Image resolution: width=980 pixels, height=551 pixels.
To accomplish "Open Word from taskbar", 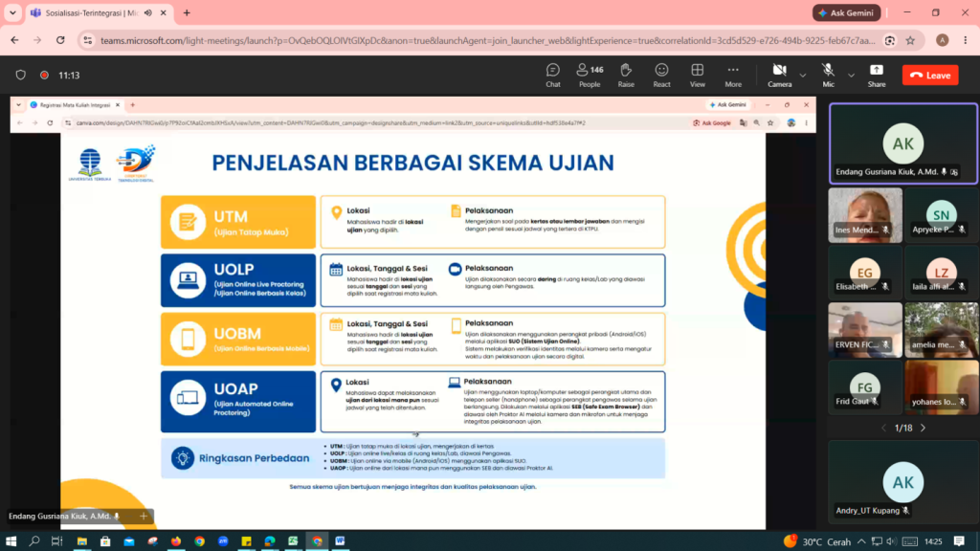I will point(340,541).
